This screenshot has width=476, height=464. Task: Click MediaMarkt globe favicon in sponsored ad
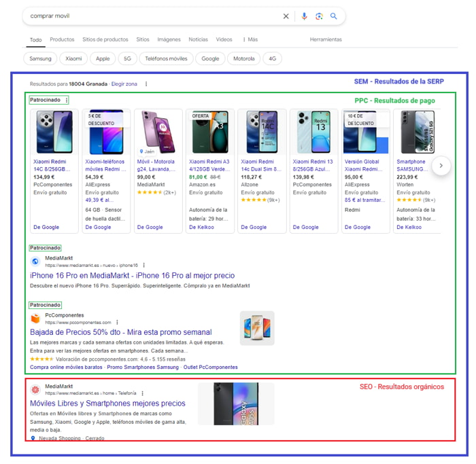click(x=35, y=262)
